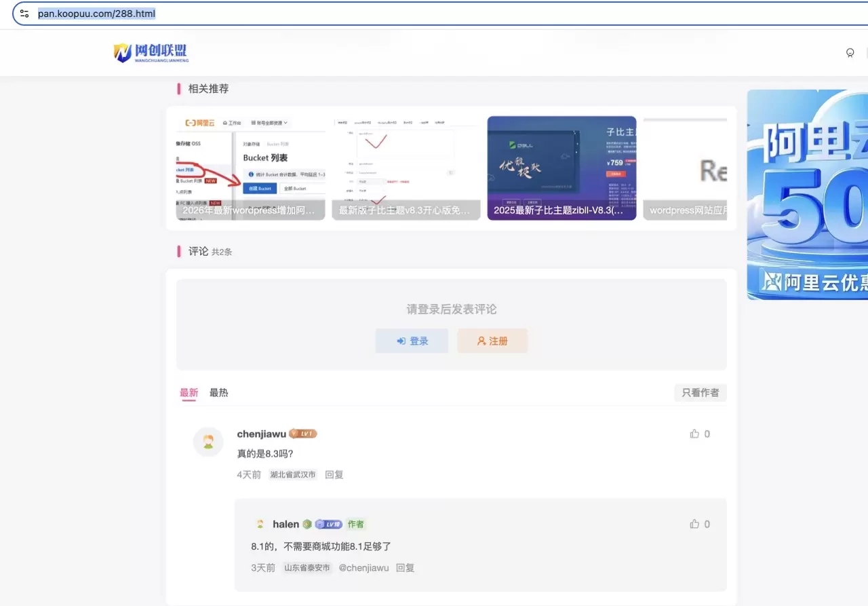The image size is (868, 606).
Task: Switch to the 最热 comments tab
Action: (218, 393)
